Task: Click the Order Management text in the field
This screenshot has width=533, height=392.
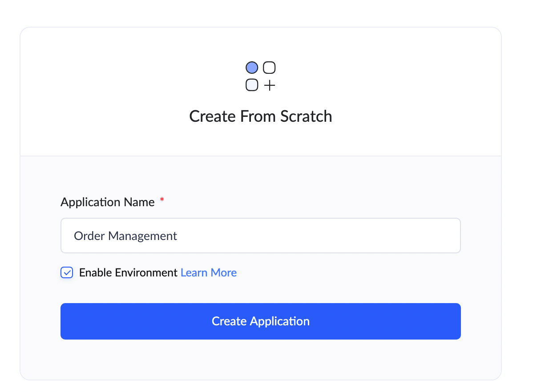Action: coord(125,236)
